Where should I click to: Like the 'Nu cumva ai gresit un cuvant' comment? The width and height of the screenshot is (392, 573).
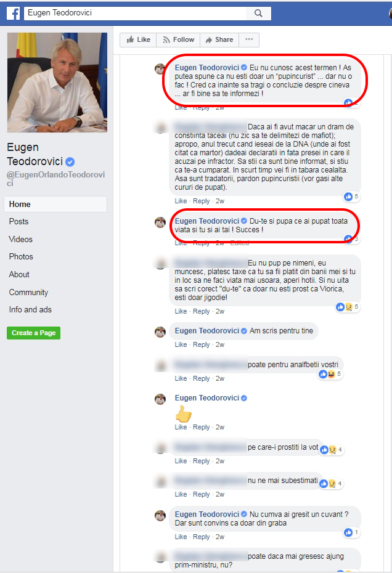(x=181, y=537)
